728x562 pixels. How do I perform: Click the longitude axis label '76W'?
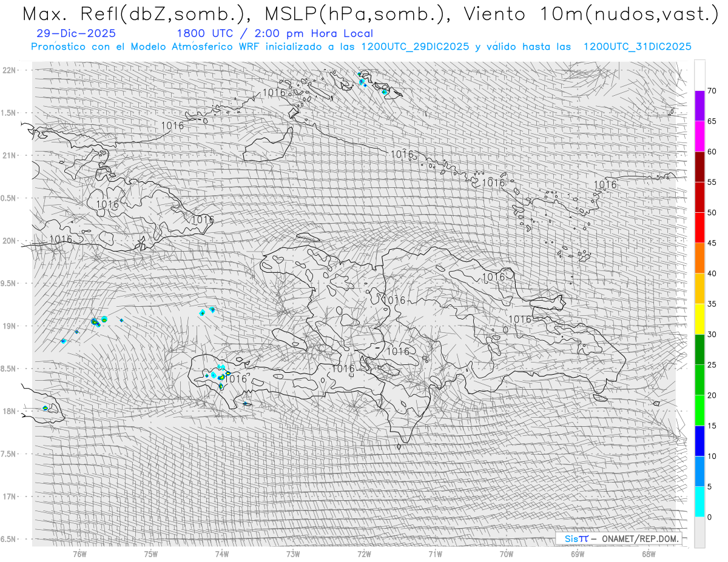click(x=79, y=554)
